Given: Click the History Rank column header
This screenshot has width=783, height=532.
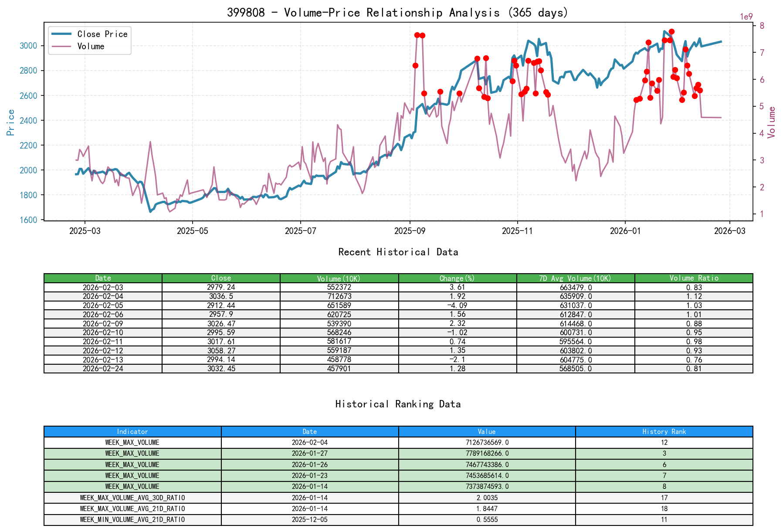Looking at the screenshot, I should point(665,432).
